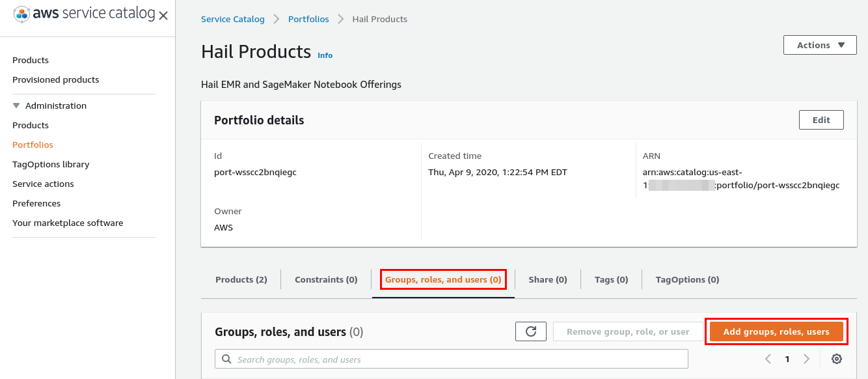Image resolution: width=868 pixels, height=379 pixels.
Task: Go to previous page of results
Action: (x=768, y=359)
